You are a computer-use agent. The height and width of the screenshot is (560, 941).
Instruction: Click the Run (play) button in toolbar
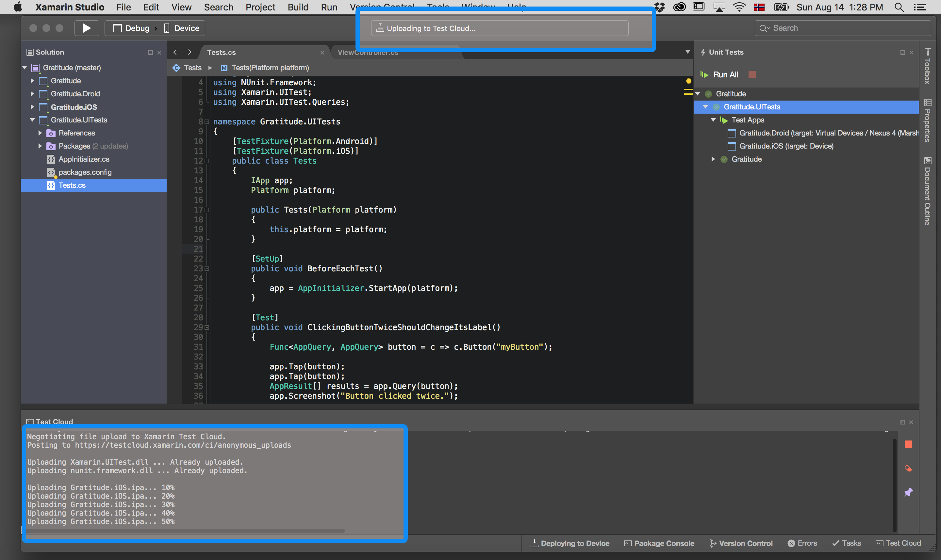click(87, 28)
